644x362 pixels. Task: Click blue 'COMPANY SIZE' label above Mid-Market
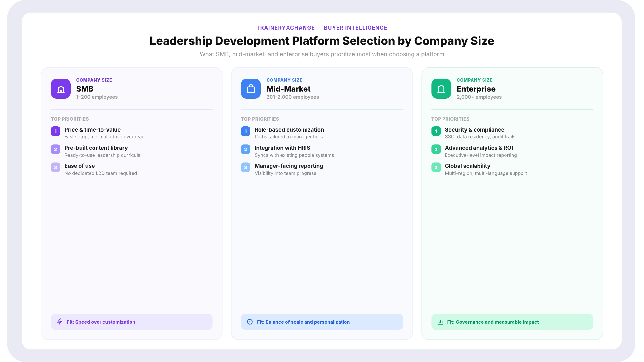[284, 80]
